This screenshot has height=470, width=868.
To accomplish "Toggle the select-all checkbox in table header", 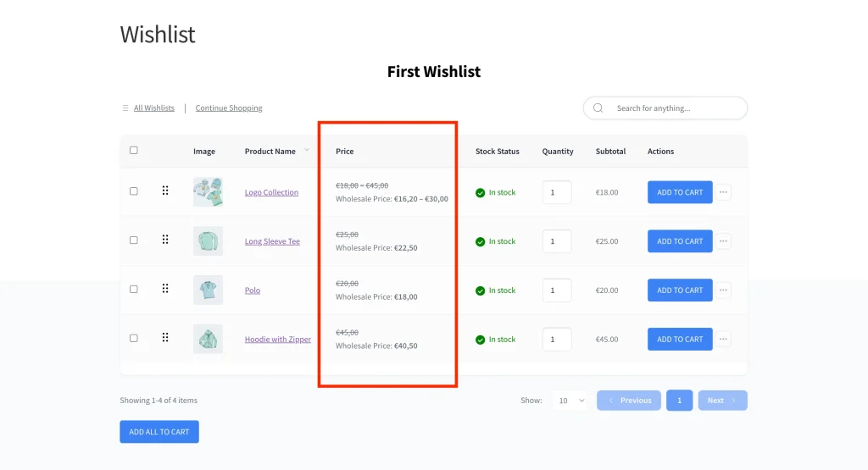I will coord(133,151).
